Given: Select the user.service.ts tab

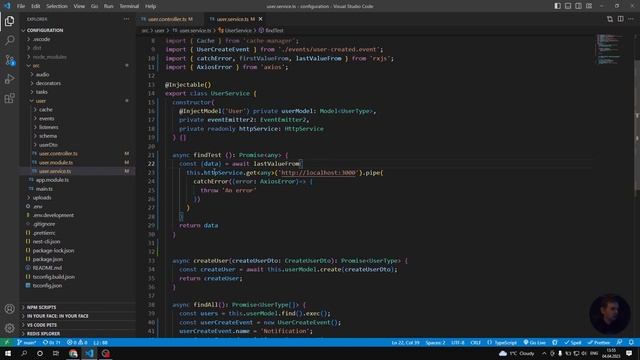Looking at the screenshot, I should [x=236, y=19].
